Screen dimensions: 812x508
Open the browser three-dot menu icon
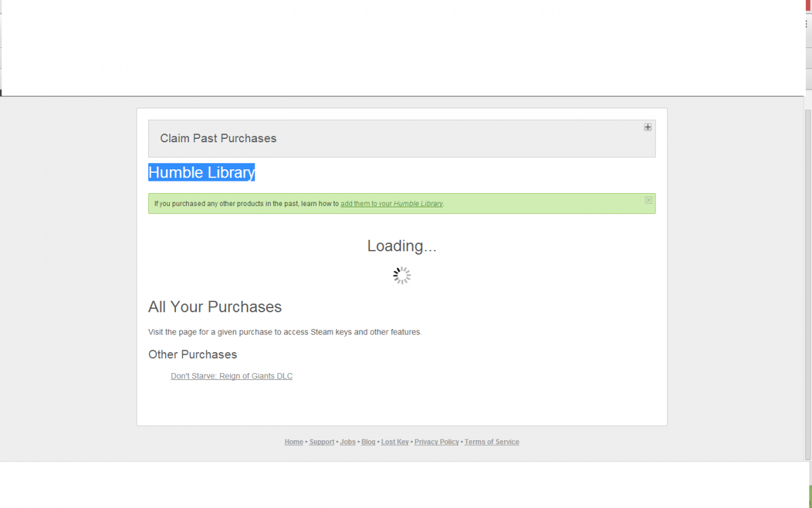(806, 24)
